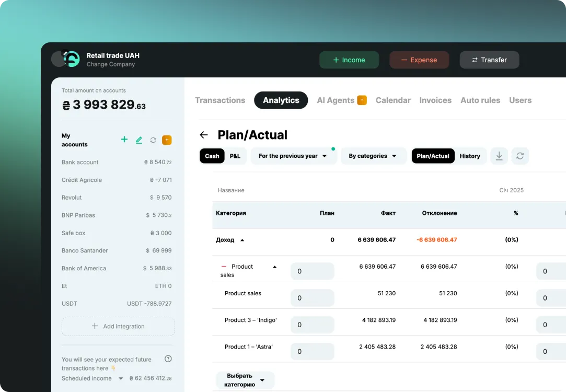
Task: Open the Auto rules tab
Action: point(480,100)
